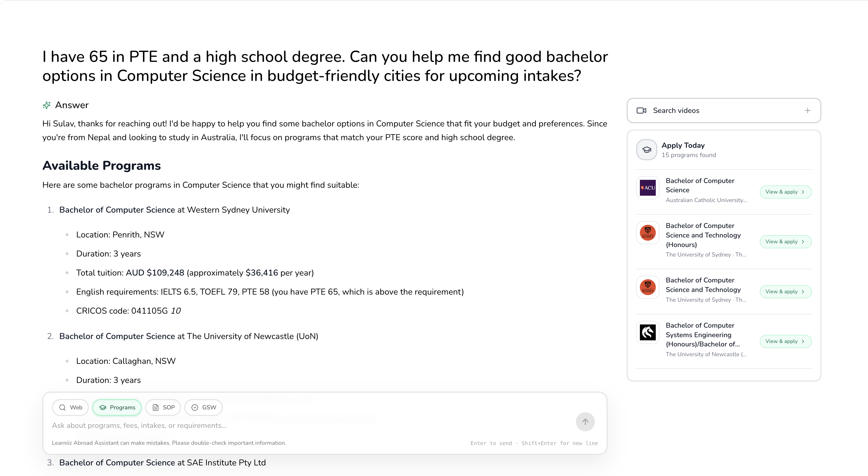
Task: Click the magnifier icon on the Web chip
Action: coord(62,408)
